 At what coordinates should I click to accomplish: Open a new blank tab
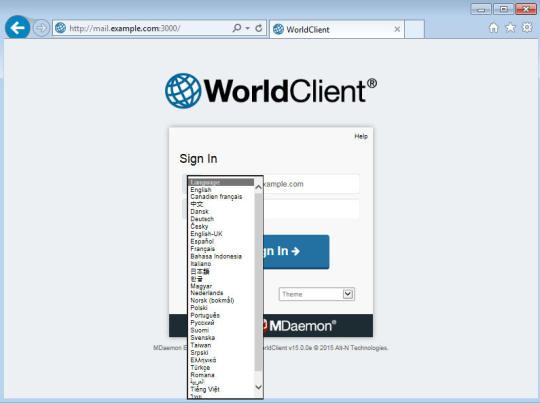click(414, 29)
